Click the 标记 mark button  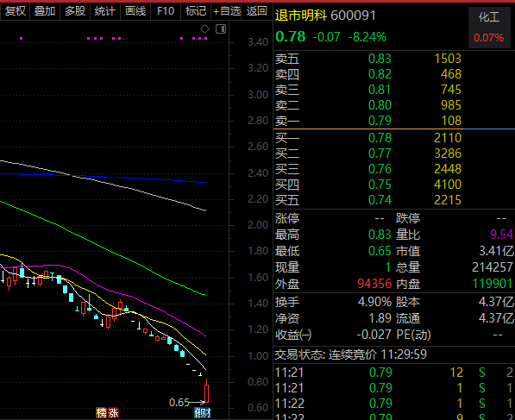coord(196,11)
